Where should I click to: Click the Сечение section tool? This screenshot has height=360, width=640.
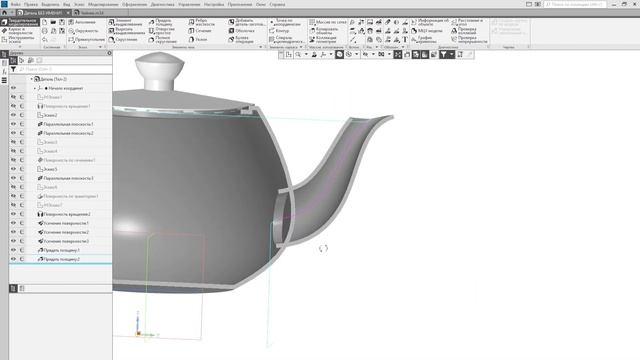200,31
